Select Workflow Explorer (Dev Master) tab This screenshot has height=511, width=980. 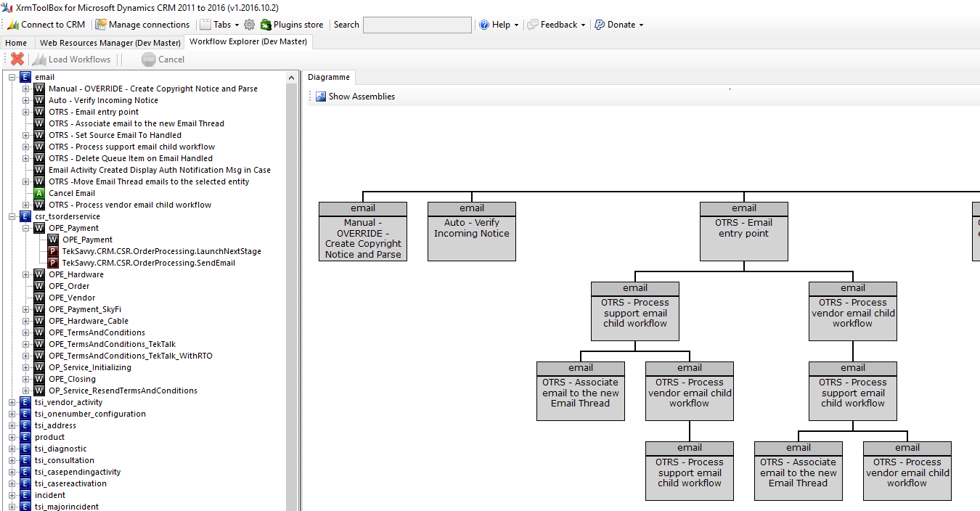pos(248,42)
